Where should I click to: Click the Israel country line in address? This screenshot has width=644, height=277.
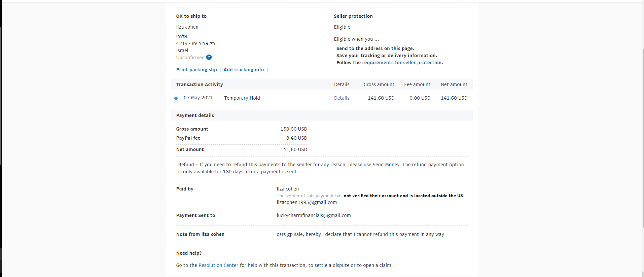(182, 50)
